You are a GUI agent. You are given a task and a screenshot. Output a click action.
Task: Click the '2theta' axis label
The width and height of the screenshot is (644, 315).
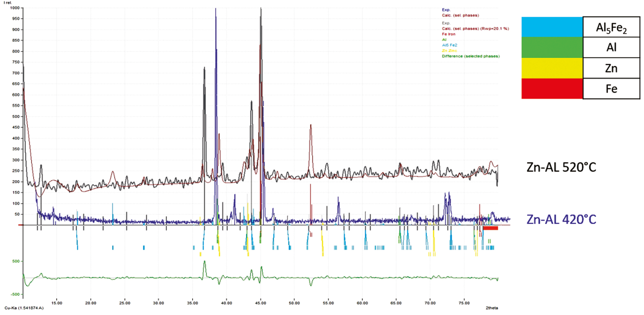492,308
